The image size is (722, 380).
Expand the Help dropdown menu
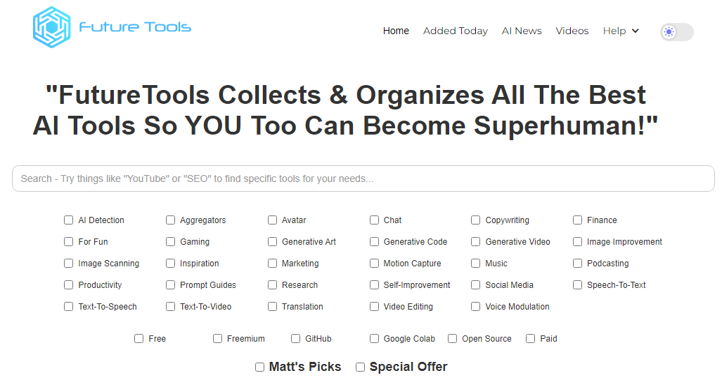click(x=621, y=31)
